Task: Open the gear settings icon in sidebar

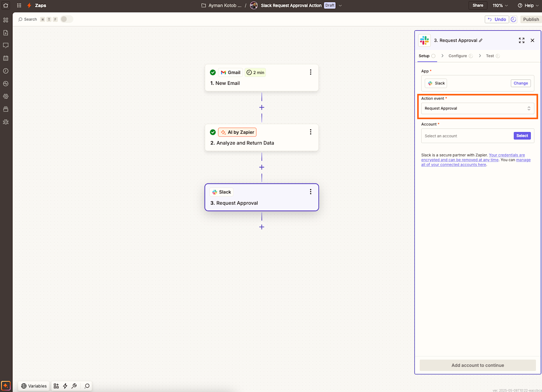Action: [x=6, y=96]
